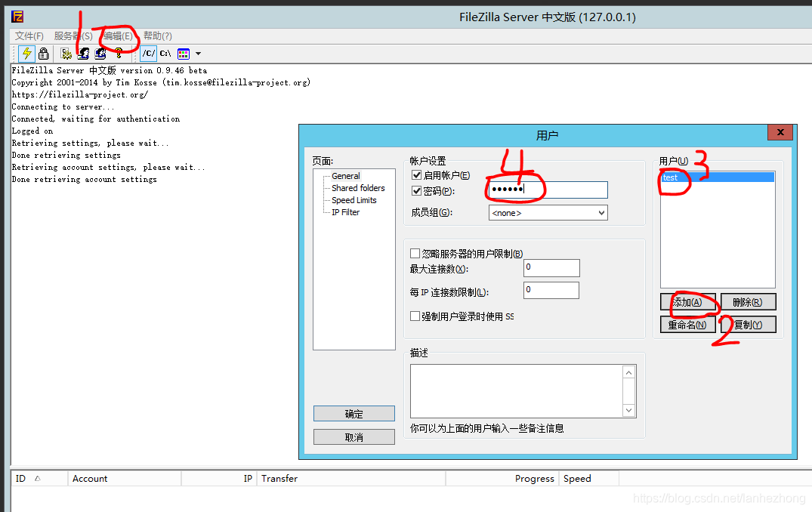Click the 取消 cancel button

tap(354, 437)
